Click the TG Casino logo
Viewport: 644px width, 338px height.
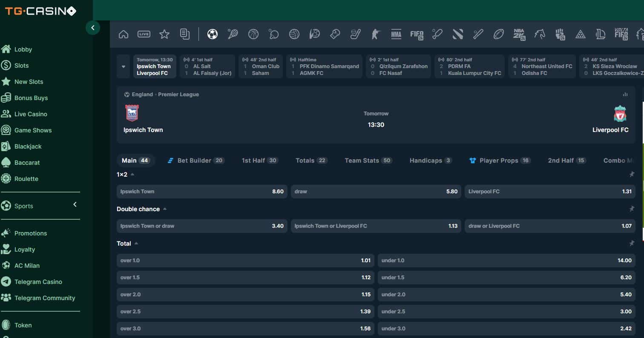(41, 11)
